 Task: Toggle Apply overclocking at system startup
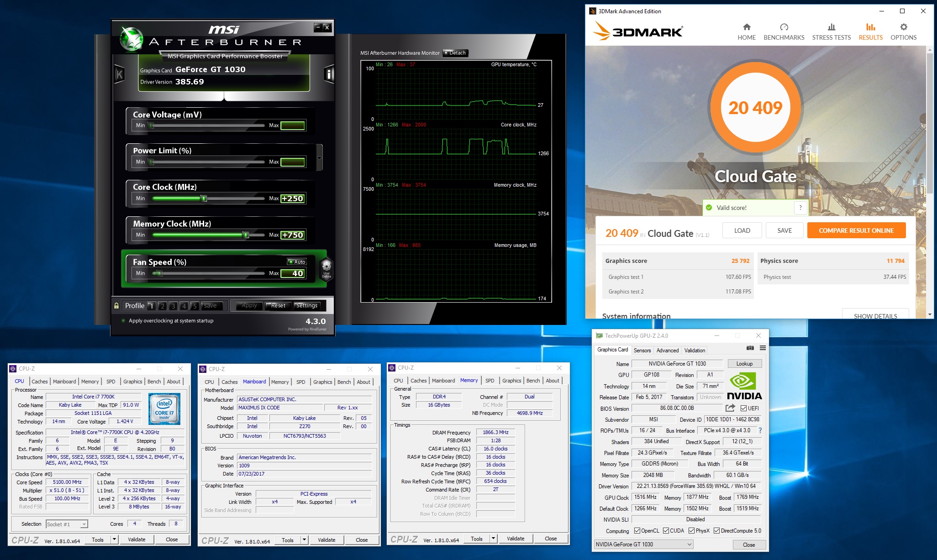[123, 321]
